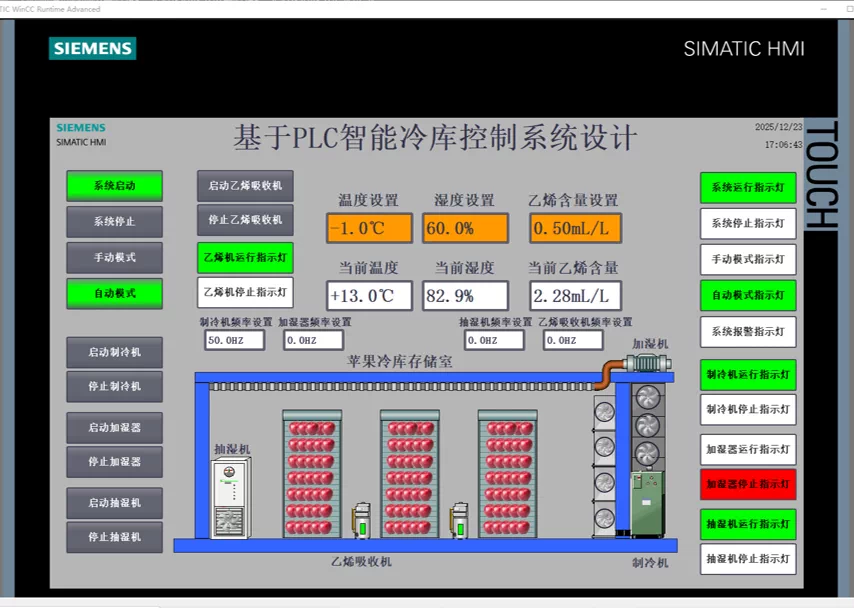Click the top dark condenser fan

click(647, 397)
